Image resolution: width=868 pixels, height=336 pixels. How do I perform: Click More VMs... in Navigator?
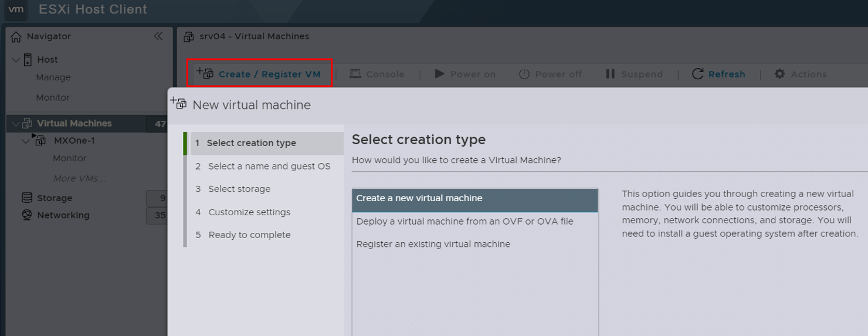tap(80, 178)
